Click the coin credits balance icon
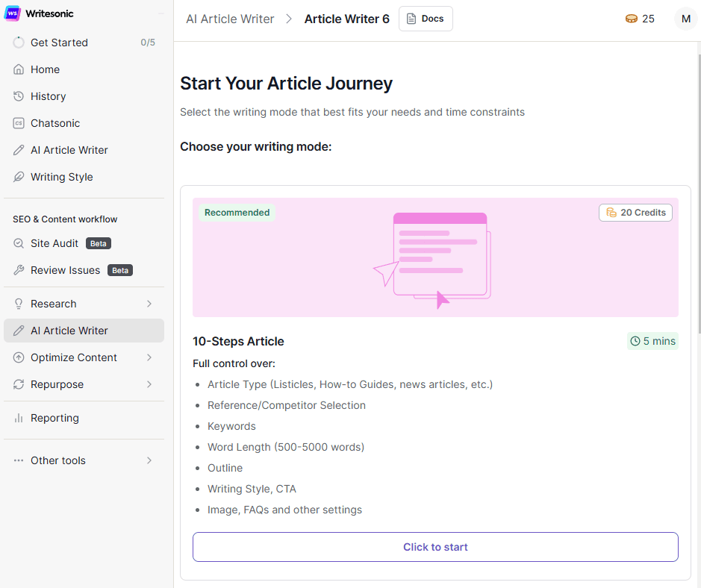This screenshot has width=701, height=588. pos(632,19)
